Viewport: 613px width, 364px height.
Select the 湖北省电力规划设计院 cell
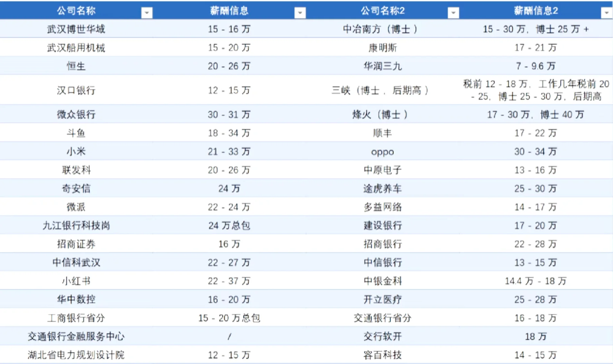76,355
